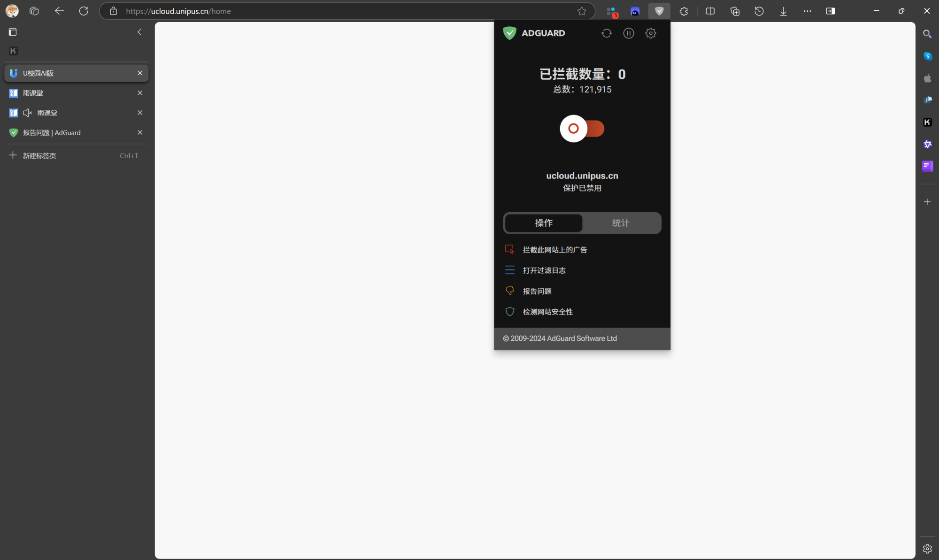Pause AdGuard protection with pause icon
Screen dimensions: 939x560
(x=628, y=33)
